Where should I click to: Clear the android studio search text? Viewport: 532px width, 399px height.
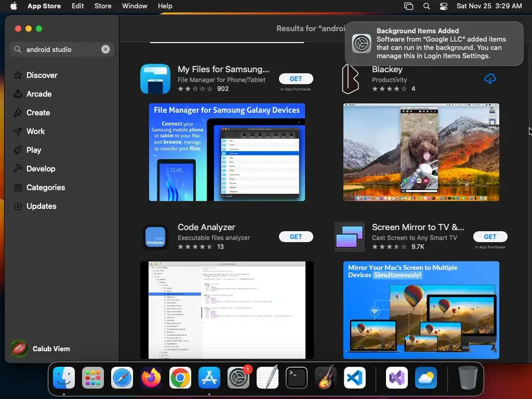[x=105, y=49]
